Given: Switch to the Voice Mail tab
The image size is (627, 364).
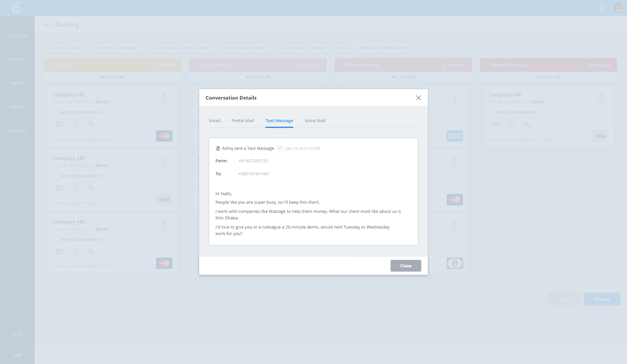Looking at the screenshot, I should (x=315, y=120).
